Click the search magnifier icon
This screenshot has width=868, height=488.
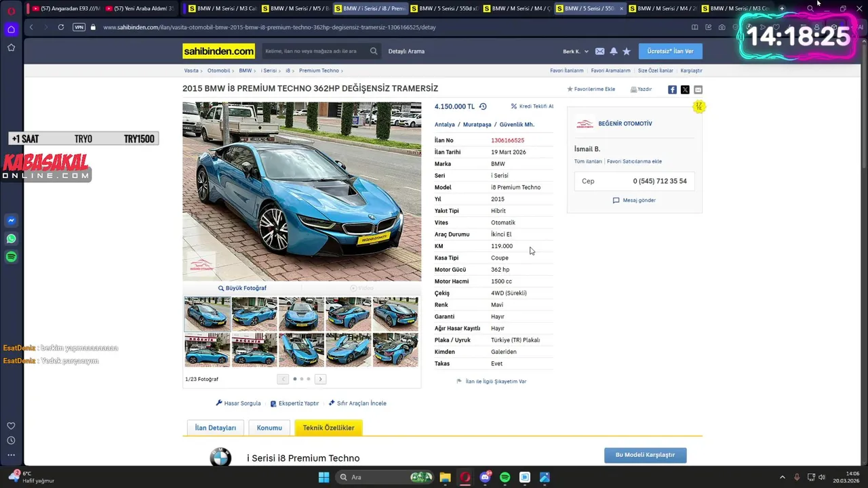point(374,51)
